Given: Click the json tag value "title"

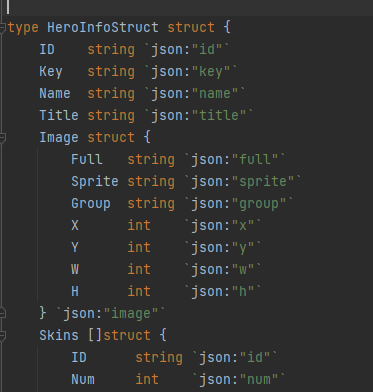Looking at the screenshot, I should point(219,115).
